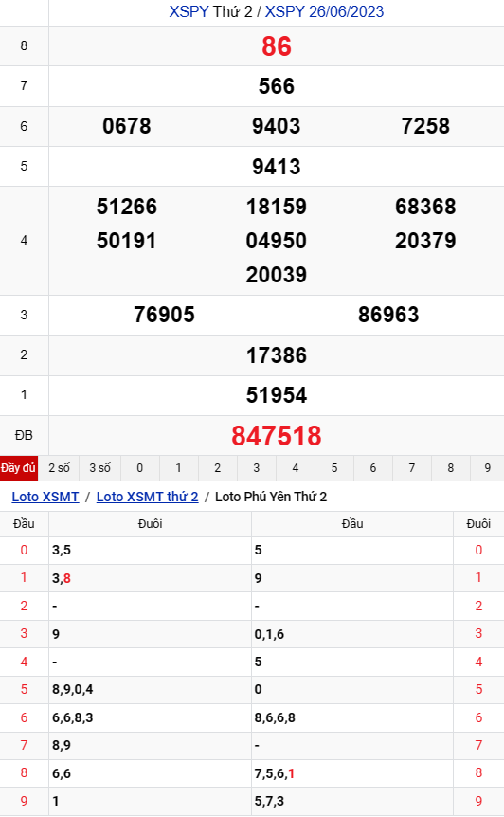Select digit 7 filter tab
This screenshot has width=504, height=817.
tap(412, 468)
